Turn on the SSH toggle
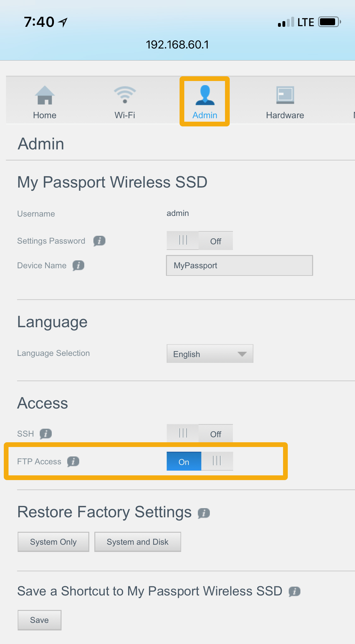 click(x=199, y=434)
